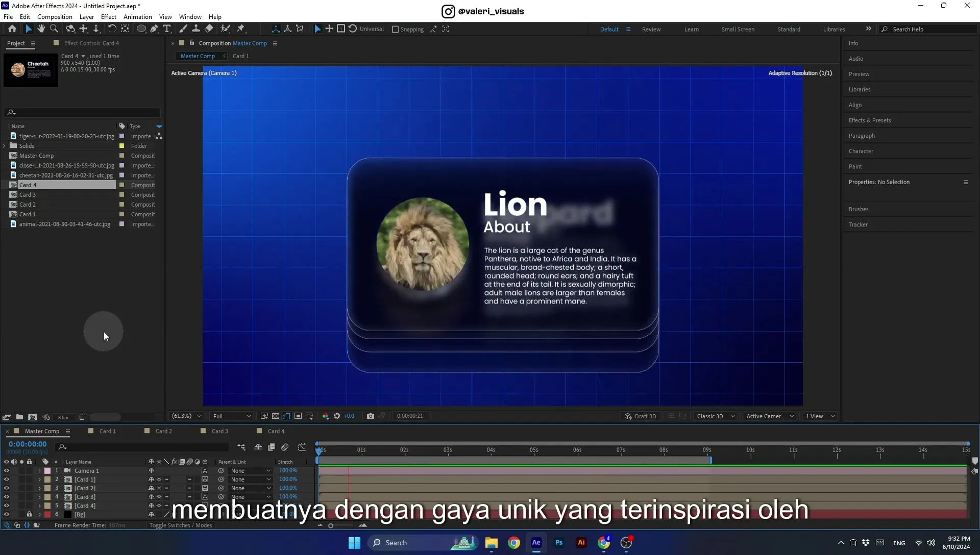Expand the Solids folder
The image size is (980, 555).
point(5,146)
